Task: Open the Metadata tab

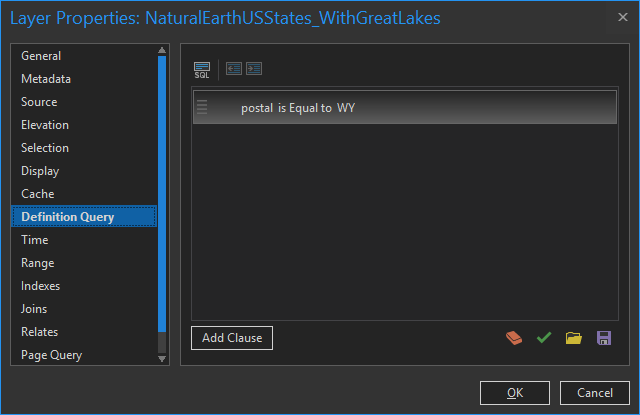Action: pyautogui.click(x=84, y=79)
